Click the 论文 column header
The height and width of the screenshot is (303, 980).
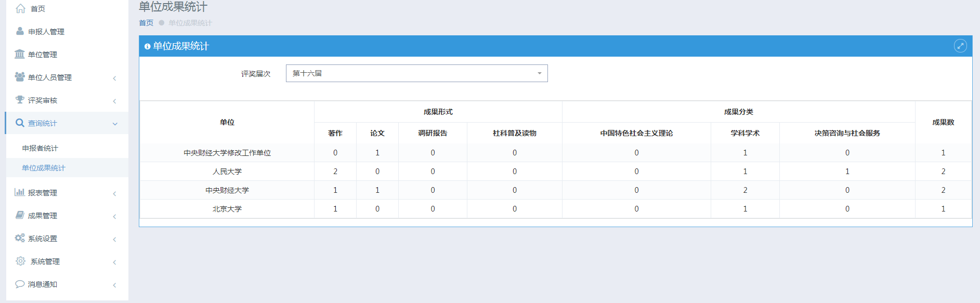click(377, 133)
